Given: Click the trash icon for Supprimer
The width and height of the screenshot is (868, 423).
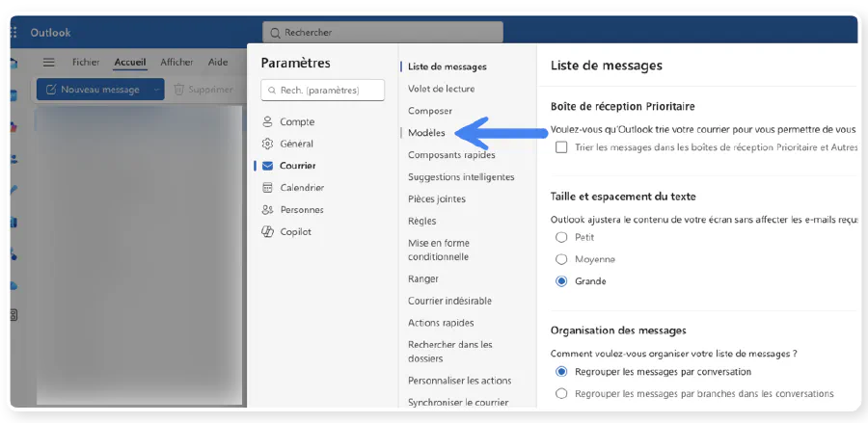Looking at the screenshot, I should (x=178, y=89).
